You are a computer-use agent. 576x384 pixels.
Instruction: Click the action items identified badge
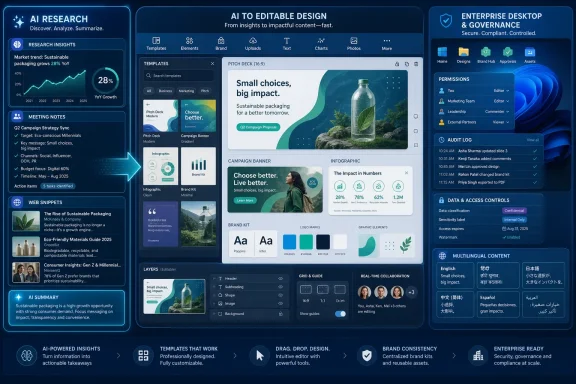(x=58, y=186)
